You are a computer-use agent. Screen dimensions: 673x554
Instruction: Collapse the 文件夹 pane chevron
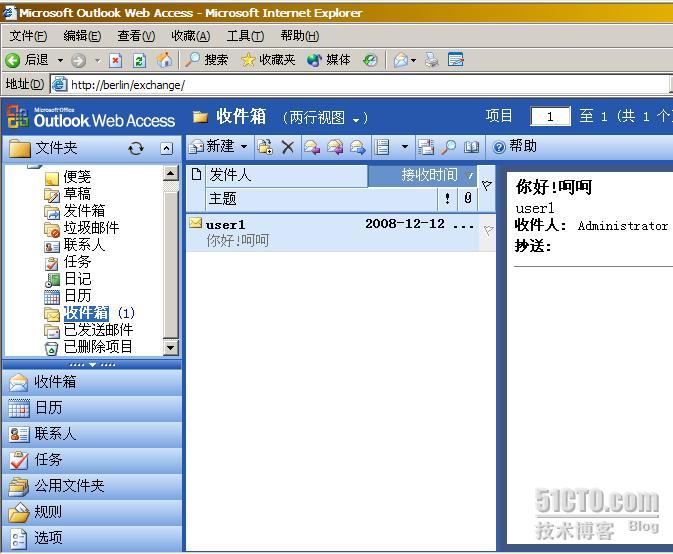tap(167, 148)
